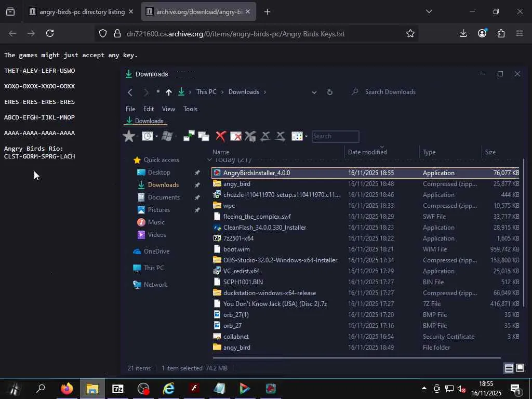Select OneDrive in navigation pane
Screen dimensions: 532x399
coord(156,251)
